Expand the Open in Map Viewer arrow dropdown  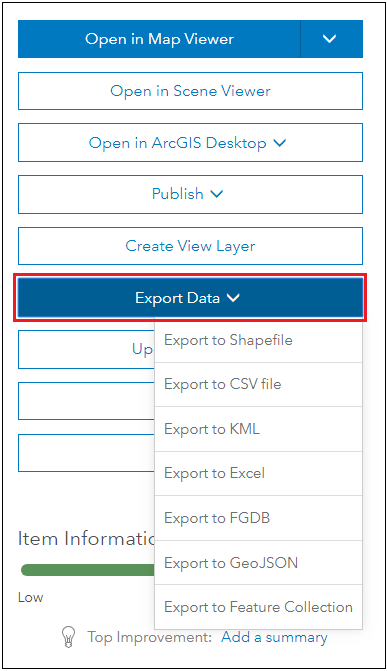coord(332,39)
